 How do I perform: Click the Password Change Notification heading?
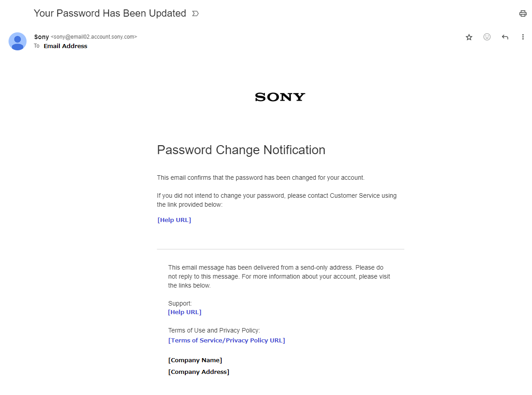point(241,150)
